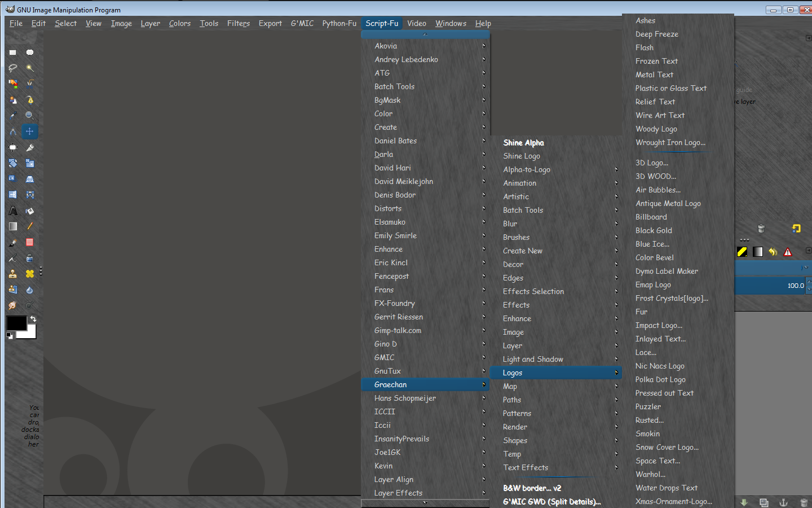Click the yellow reset arrow icon

(796, 229)
